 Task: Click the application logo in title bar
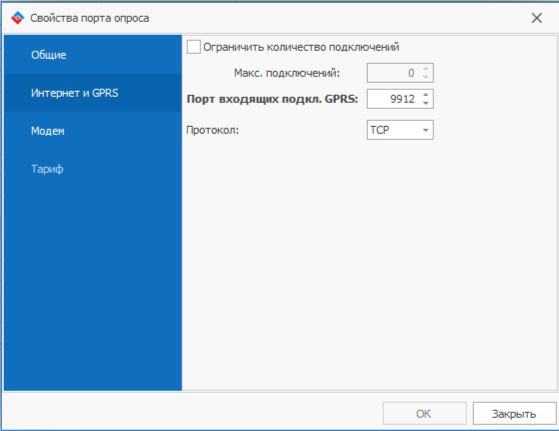[17, 18]
